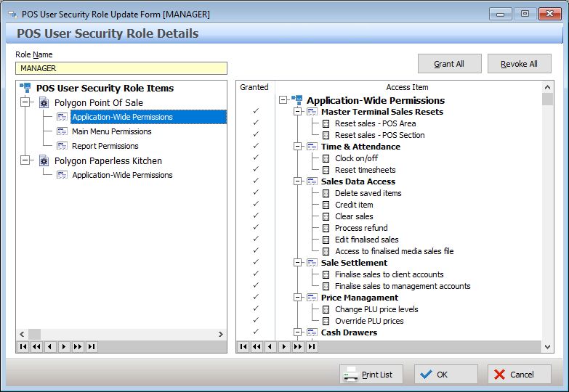Click the Master Terminal Sales Resets group icon

[312, 112]
